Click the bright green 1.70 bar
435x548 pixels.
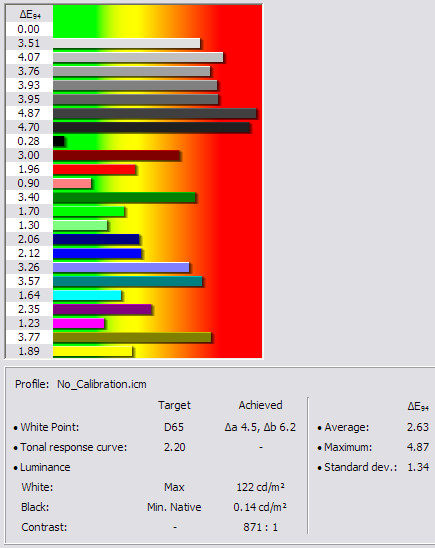coord(89,211)
